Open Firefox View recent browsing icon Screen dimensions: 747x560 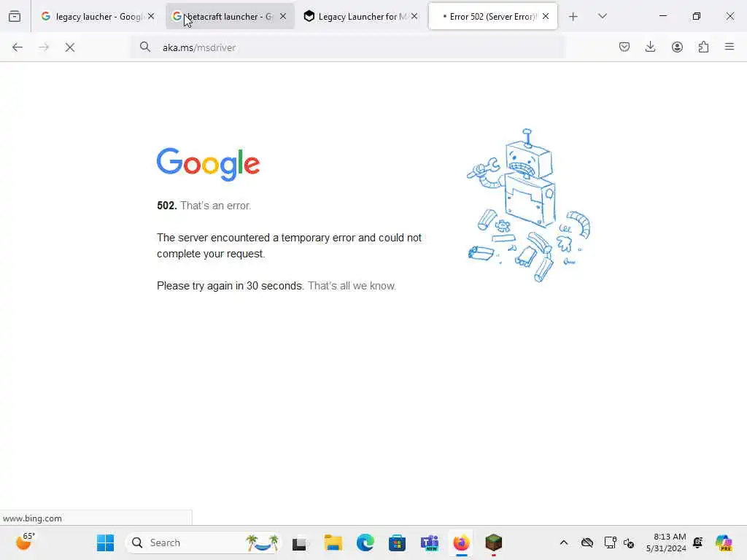coord(15,16)
